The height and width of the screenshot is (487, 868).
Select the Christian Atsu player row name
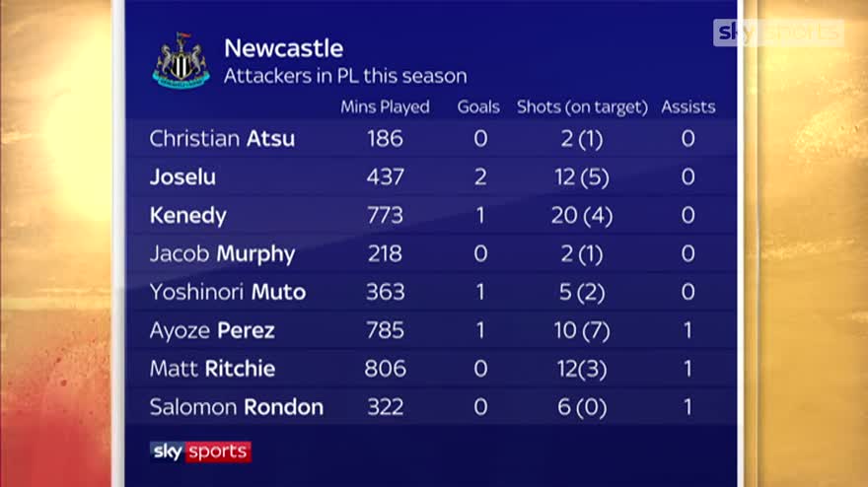222,139
